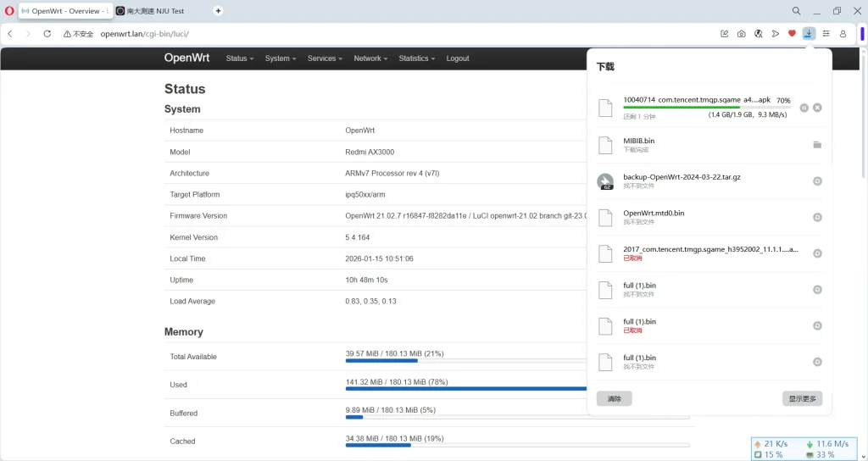Expand the Status dropdown menu

[240, 58]
